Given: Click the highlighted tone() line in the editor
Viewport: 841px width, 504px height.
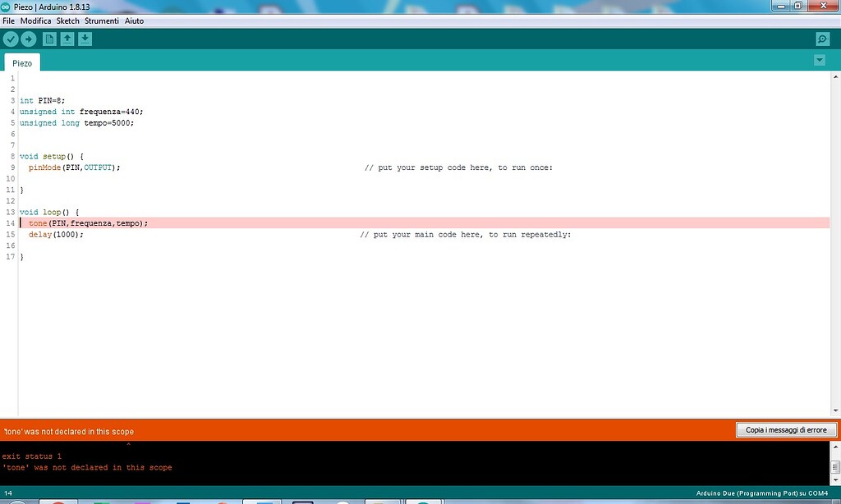Looking at the screenshot, I should [90, 222].
